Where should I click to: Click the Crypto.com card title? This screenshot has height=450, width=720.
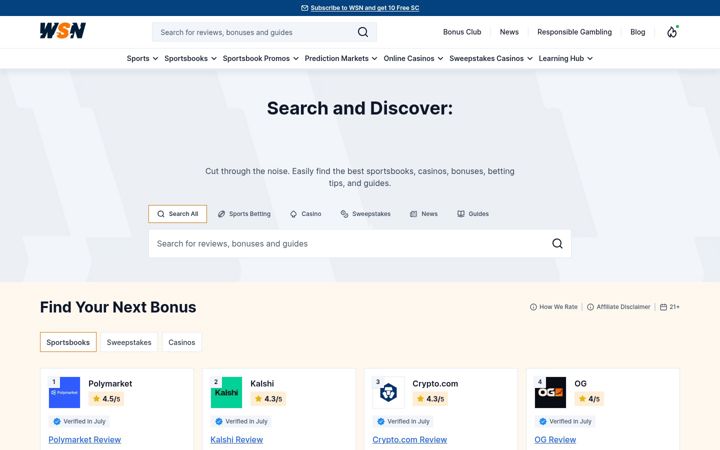pos(435,383)
